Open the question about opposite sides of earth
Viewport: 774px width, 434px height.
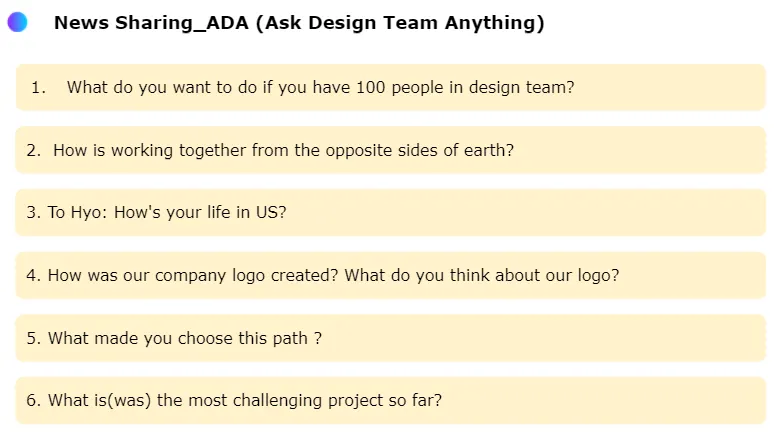283,150
